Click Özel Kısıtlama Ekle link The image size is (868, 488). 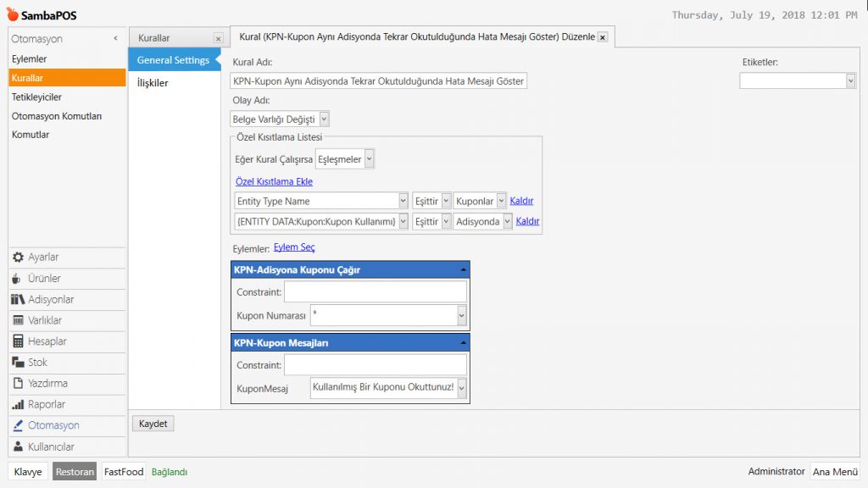274,181
